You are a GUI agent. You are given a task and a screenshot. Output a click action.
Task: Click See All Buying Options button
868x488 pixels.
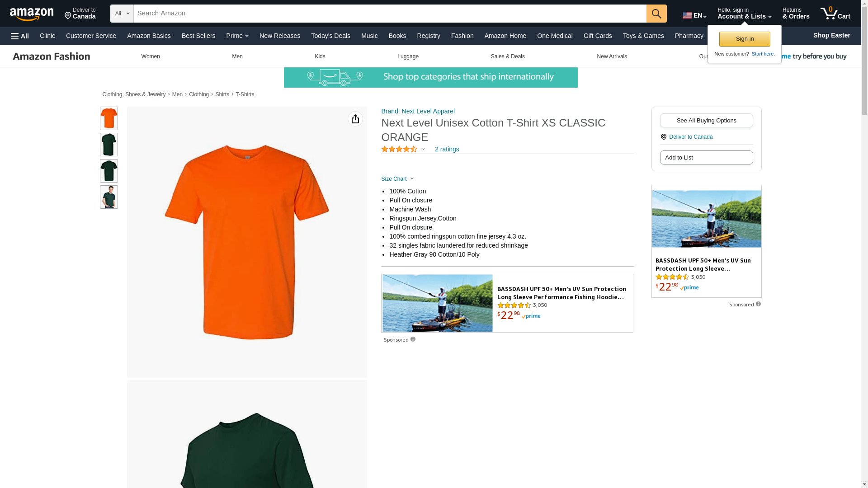(706, 121)
